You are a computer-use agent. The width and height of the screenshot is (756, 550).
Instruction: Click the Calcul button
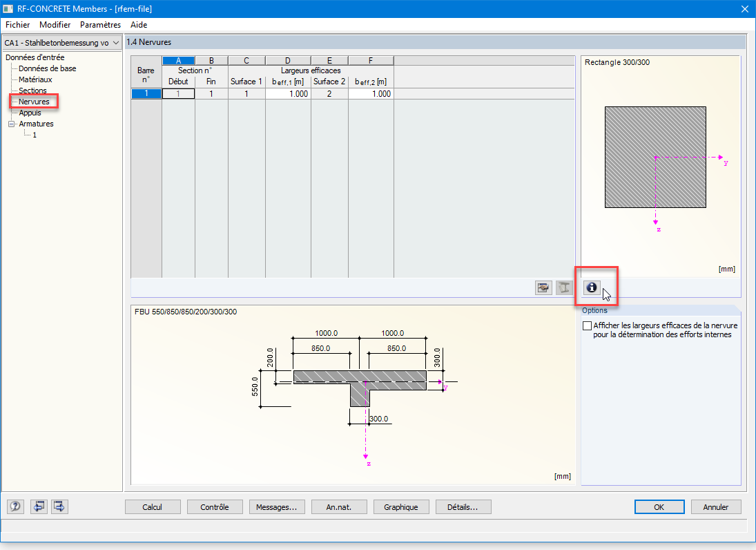coord(153,507)
